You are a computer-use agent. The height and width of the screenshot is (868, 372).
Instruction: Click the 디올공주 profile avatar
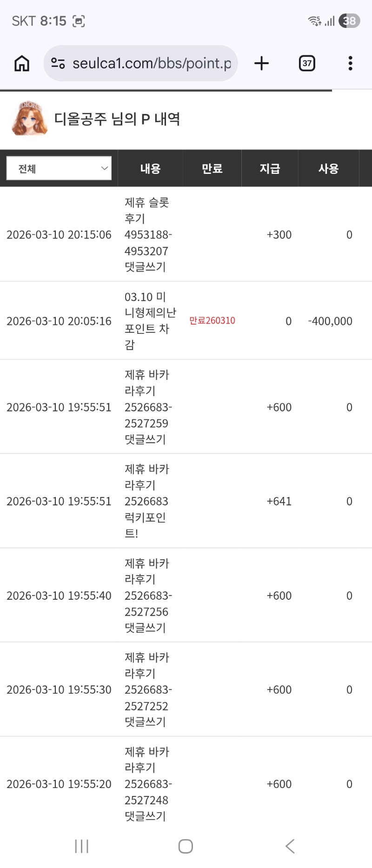(x=29, y=119)
